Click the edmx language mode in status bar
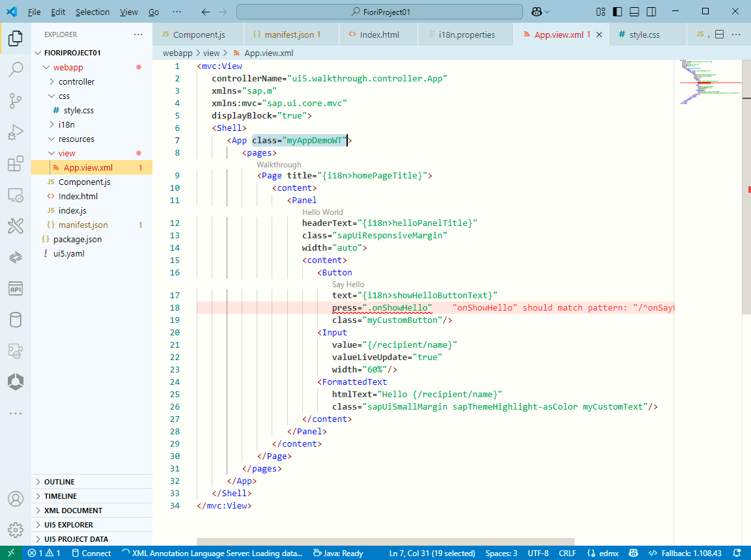The image size is (751, 560). [603, 553]
